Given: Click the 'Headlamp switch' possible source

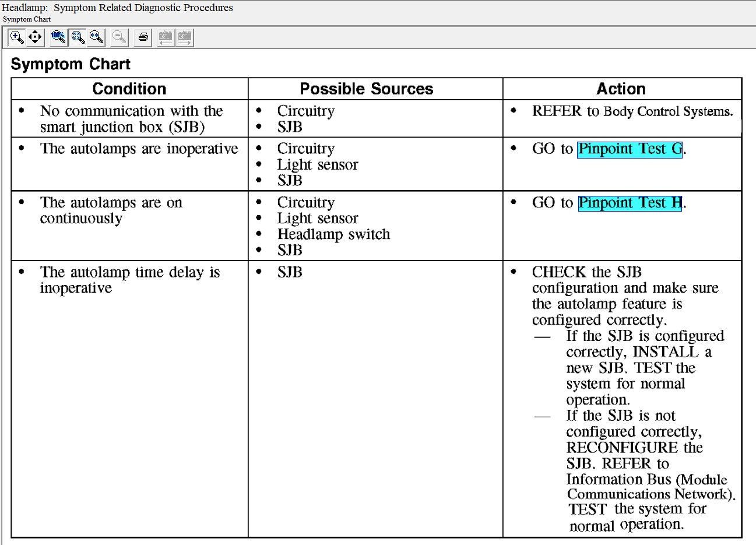Looking at the screenshot, I should pos(333,234).
